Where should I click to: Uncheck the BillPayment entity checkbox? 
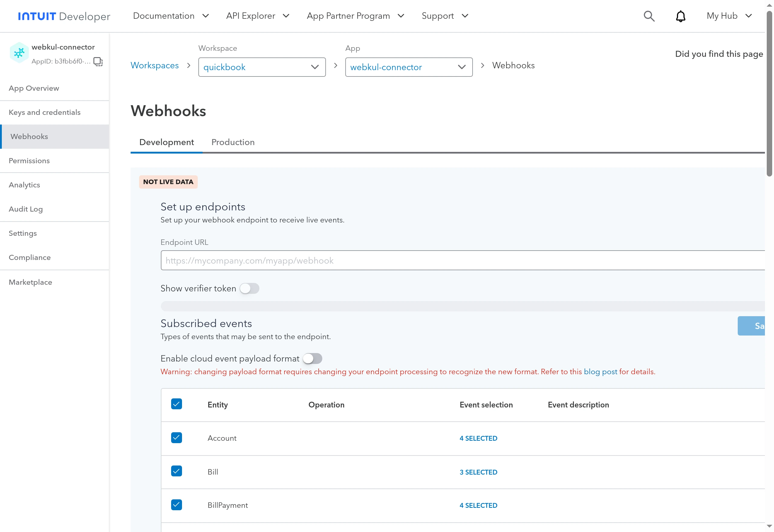click(x=176, y=505)
